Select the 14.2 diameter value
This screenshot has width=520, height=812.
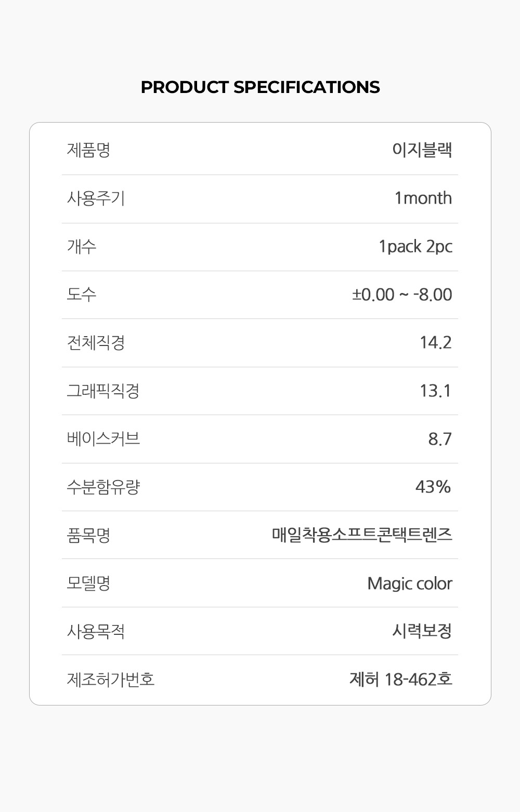435,342
